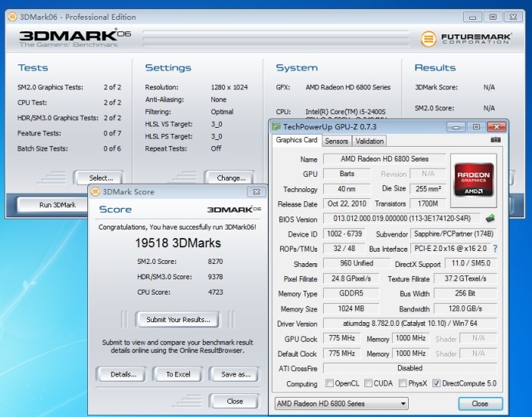Enable the PhysX checkbox
Screen dimensions: 532x417
[x=403, y=383]
